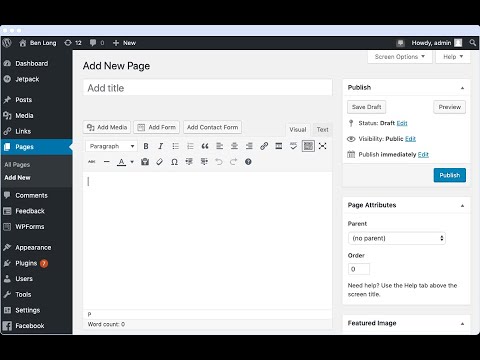This screenshot has width=480, height=360.
Task: Open the keyboard shortcuts help icon
Action: 248,162
